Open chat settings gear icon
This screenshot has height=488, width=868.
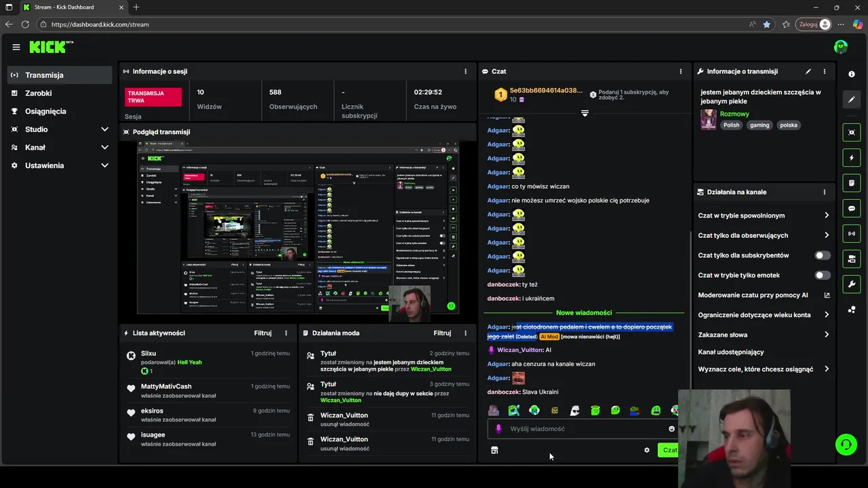click(x=646, y=450)
